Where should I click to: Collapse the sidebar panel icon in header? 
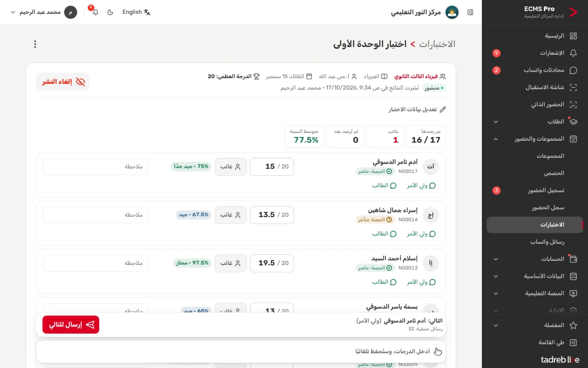pos(470,12)
